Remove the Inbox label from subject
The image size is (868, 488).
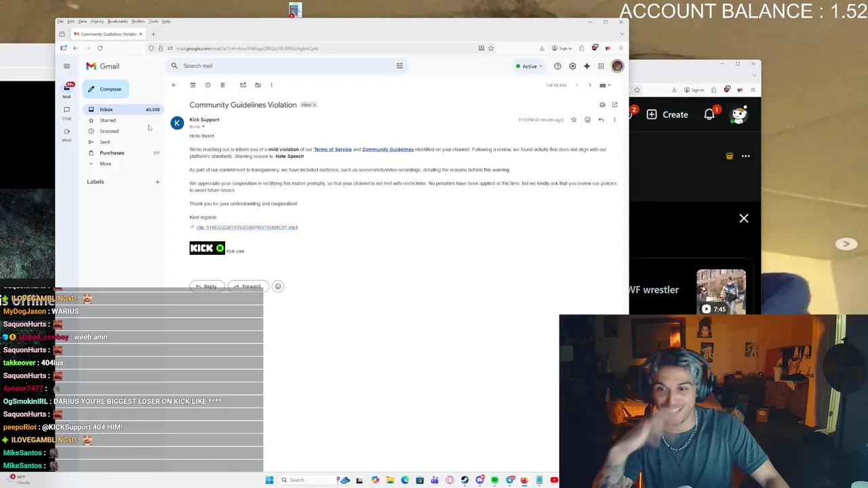[314, 105]
